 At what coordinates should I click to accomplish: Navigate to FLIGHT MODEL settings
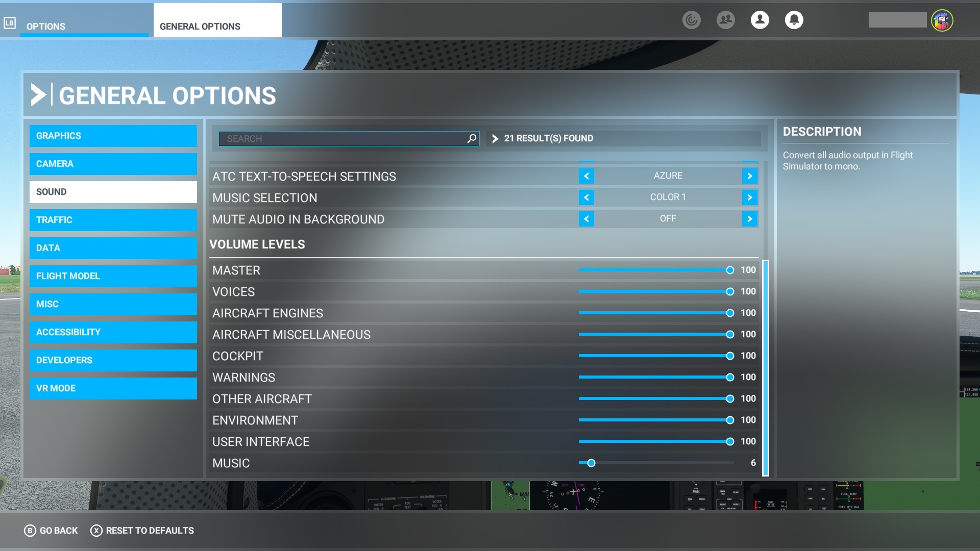113,276
